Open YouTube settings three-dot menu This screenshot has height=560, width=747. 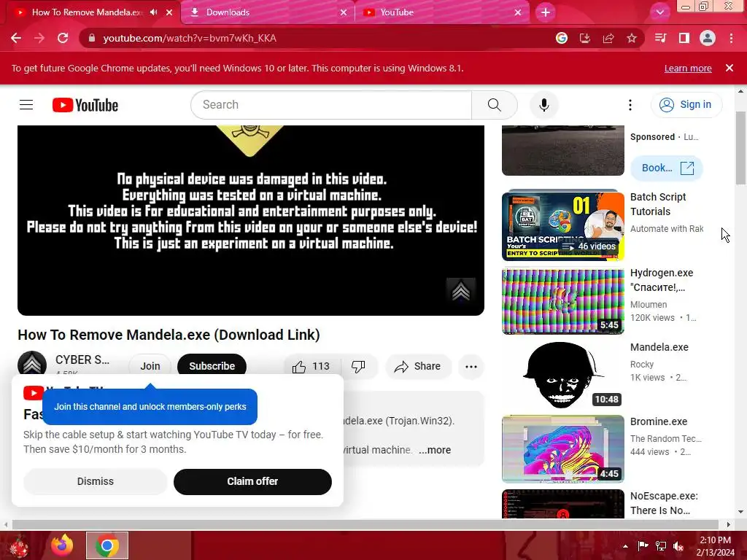point(630,105)
